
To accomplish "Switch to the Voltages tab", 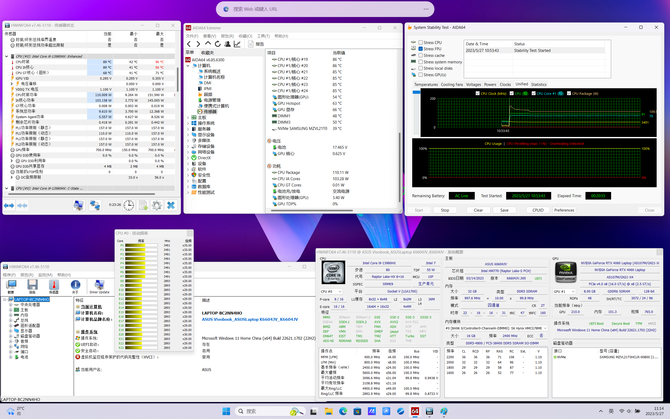I will (x=473, y=84).
